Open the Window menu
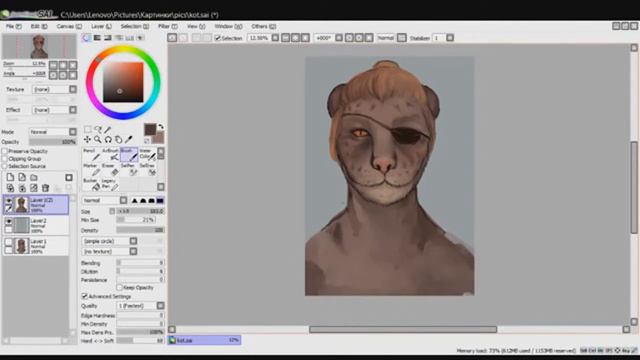The width and height of the screenshot is (640, 360). [x=228, y=26]
